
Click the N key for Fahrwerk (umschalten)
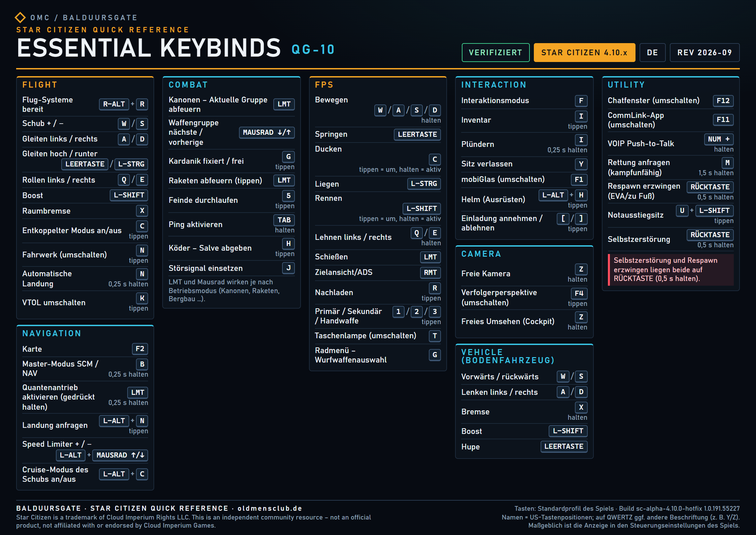142,250
